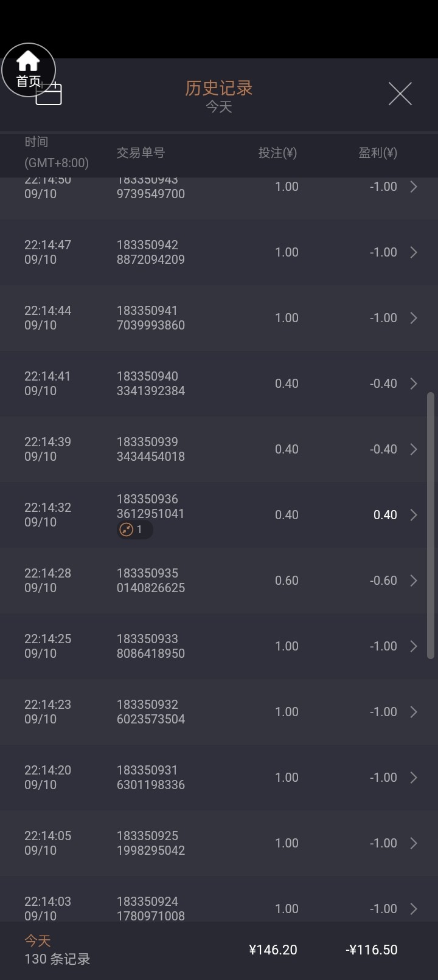Tap the 今天 summary label at bottom
Viewport: 438px width, 980px height.
click(37, 941)
